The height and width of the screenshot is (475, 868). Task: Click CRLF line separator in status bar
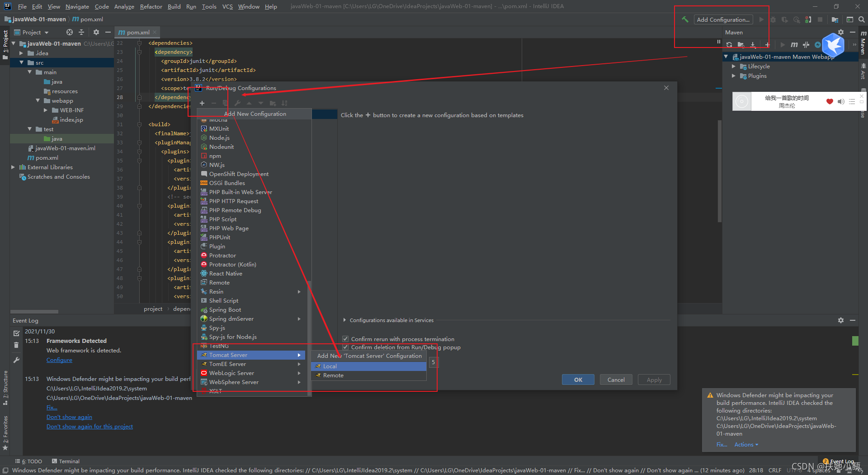[774, 470]
